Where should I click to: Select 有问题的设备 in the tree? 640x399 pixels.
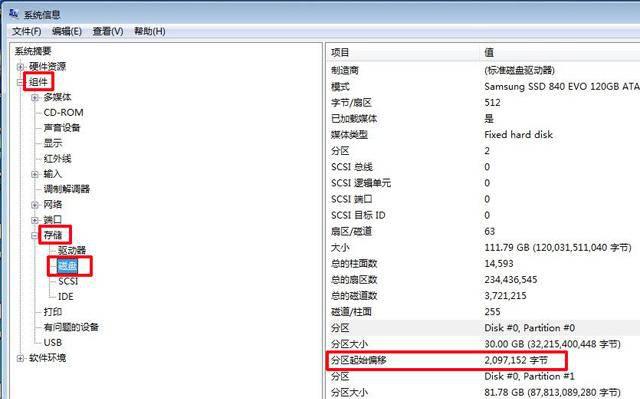click(71, 327)
